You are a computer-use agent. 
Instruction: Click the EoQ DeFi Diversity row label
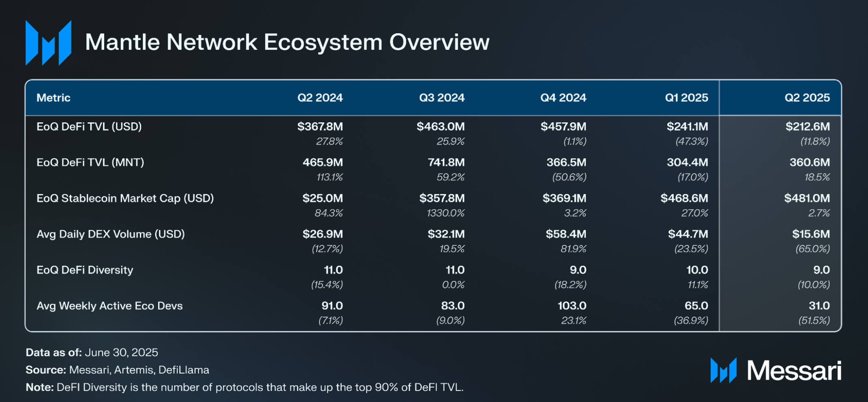tap(85, 270)
